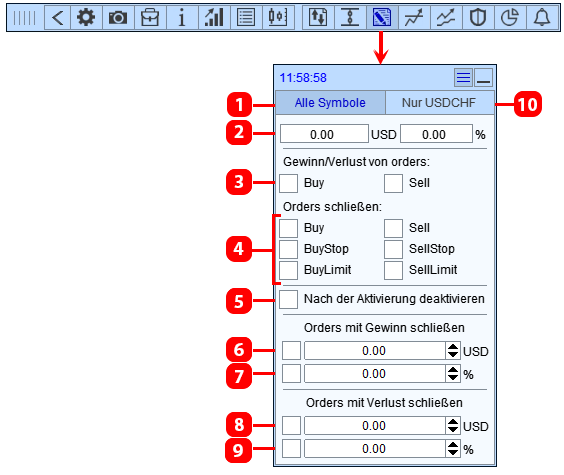Image resolution: width=564 pixels, height=475 pixels.
Task: Toggle Nach der Aktivierung deaktivieren checkbox
Action: [x=288, y=299]
